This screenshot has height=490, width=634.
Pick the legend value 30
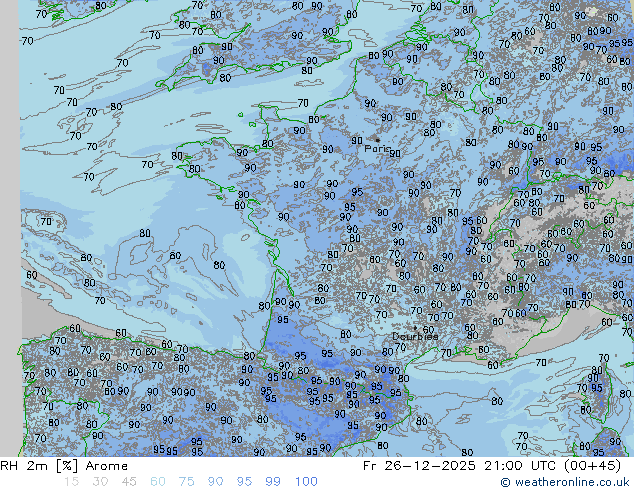click(x=100, y=482)
